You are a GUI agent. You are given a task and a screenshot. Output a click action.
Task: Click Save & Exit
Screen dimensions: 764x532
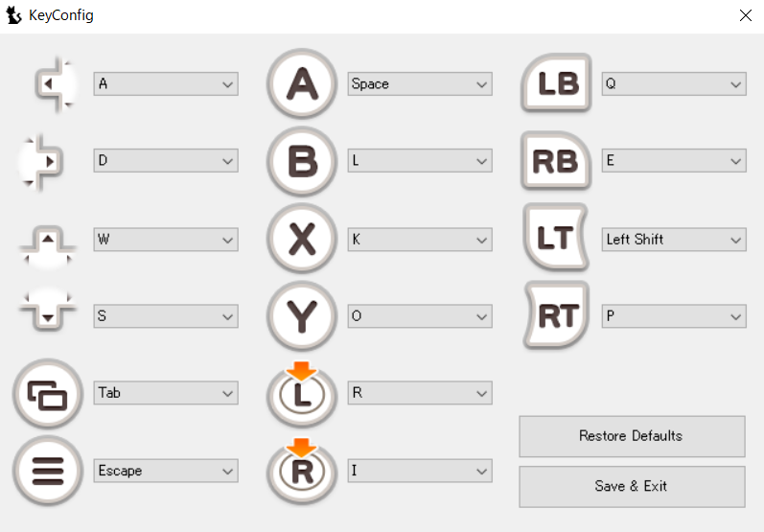click(x=631, y=486)
